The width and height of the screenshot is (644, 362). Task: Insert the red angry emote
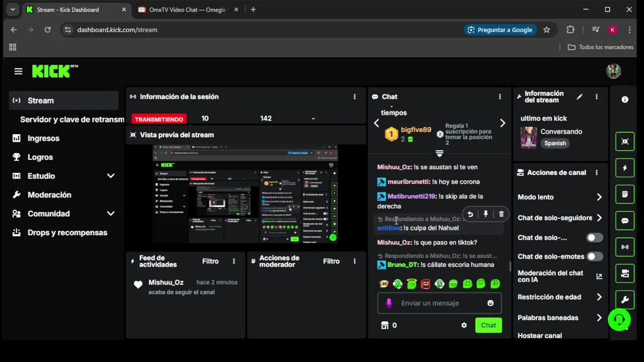[x=426, y=284]
